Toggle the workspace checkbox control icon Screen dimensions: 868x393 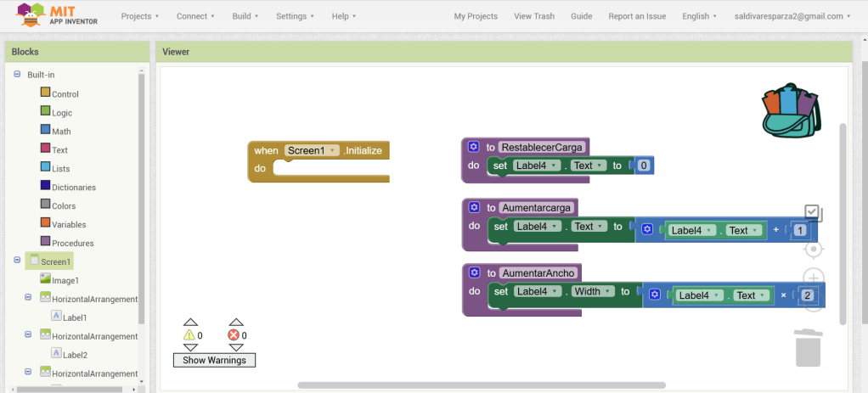click(813, 213)
